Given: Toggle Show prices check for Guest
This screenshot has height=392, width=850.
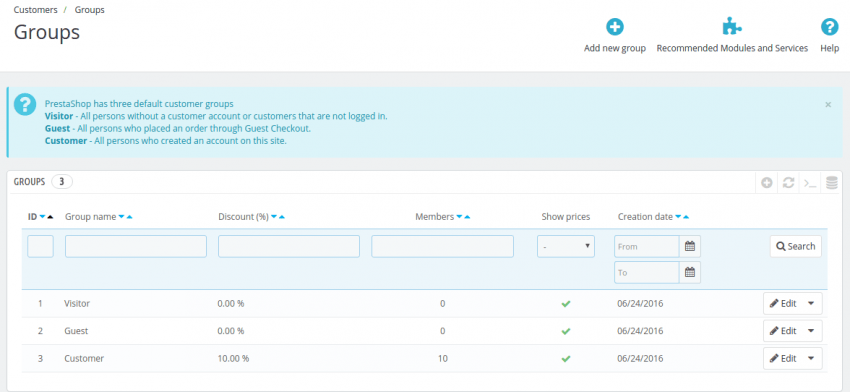Looking at the screenshot, I should pos(566,331).
